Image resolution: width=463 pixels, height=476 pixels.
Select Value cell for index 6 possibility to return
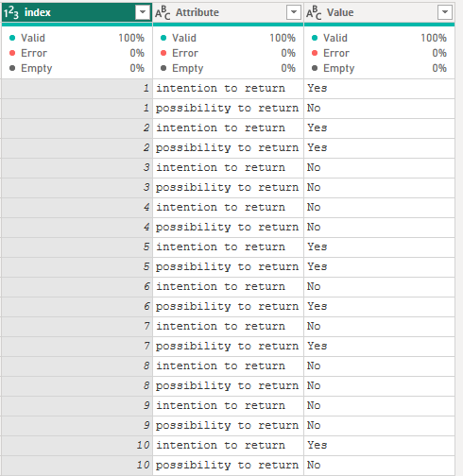coord(379,307)
